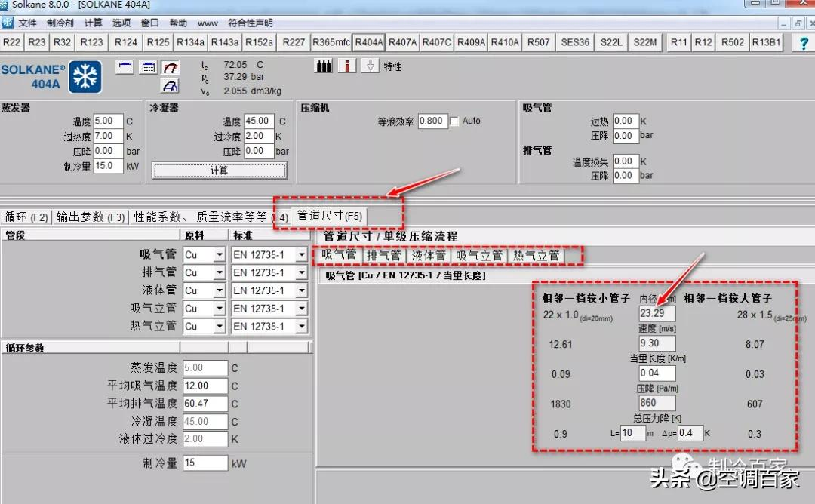Switch to 性能系数、质量流率等等 (F4) tab
Screen dimensions: 815x504
click(x=211, y=217)
